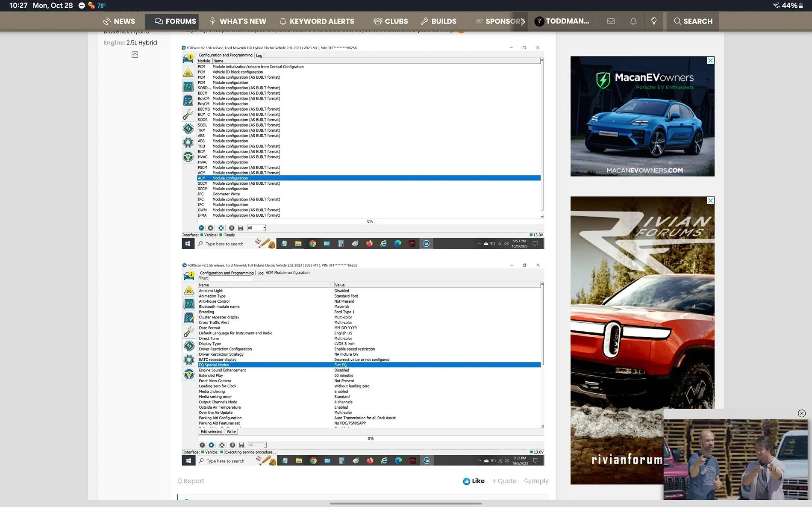Click settings gear icon in ACM configuration screenshot

pos(189,360)
